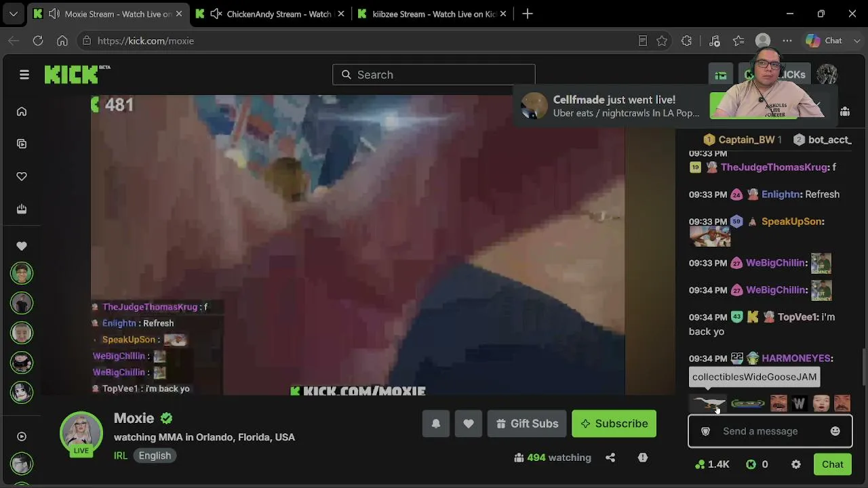This screenshot has height=488, width=868.
Task: Open the browser Extensions puzzle icon
Action: pyautogui.click(x=686, y=41)
